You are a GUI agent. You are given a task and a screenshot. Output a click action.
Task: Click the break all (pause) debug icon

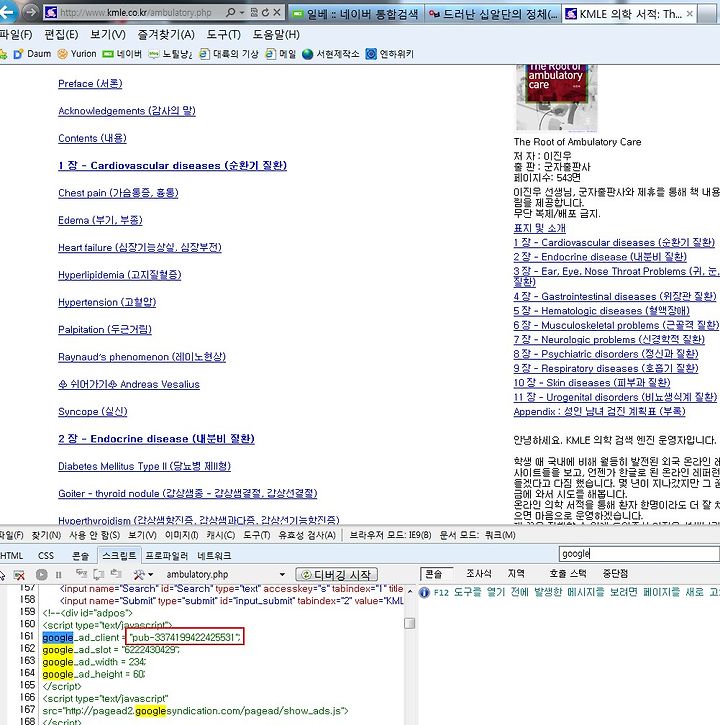(x=58, y=575)
